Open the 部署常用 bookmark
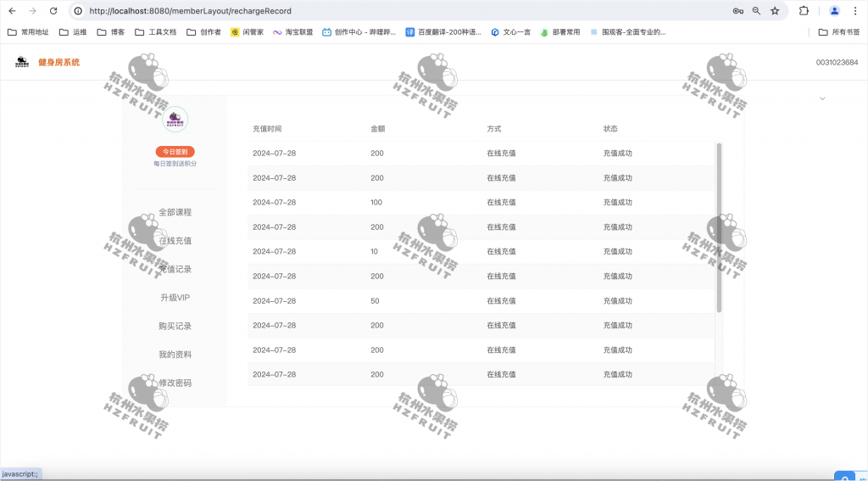This screenshot has width=868, height=481. click(x=560, y=32)
